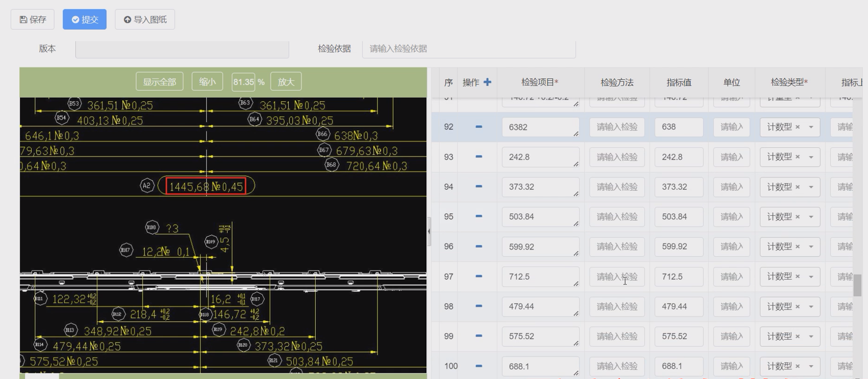This screenshot has height=379, width=868.
Task: Click 显示全部 to show whole drawing
Action: (159, 82)
